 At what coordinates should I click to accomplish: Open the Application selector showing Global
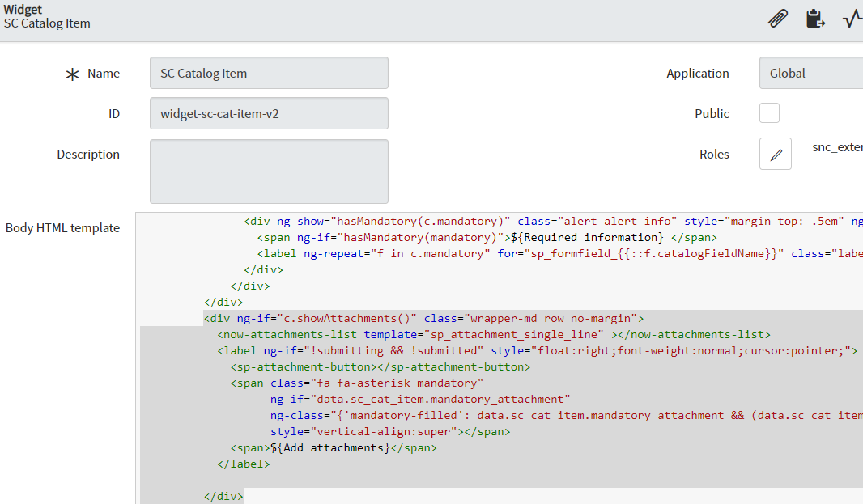tap(810, 73)
